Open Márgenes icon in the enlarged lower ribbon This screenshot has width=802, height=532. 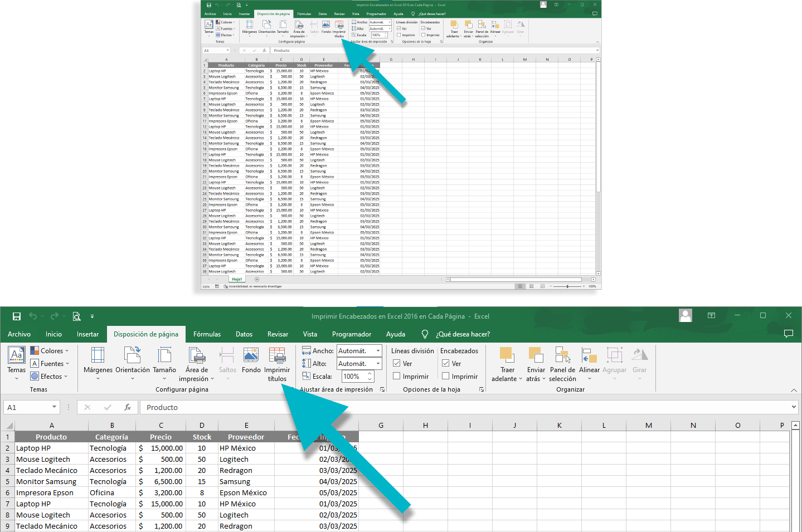click(98, 357)
